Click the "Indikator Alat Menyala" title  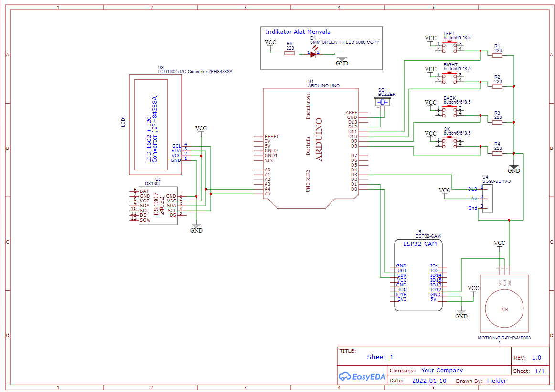[x=298, y=32]
